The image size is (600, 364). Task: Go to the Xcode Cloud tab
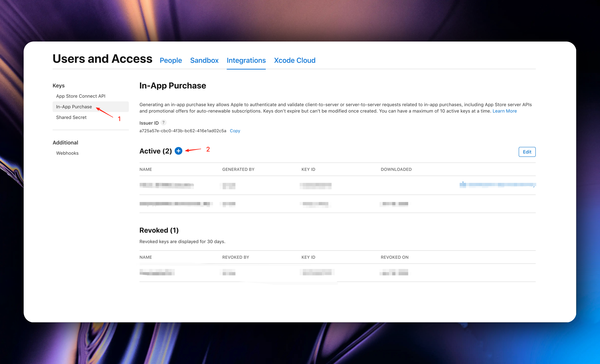point(294,60)
